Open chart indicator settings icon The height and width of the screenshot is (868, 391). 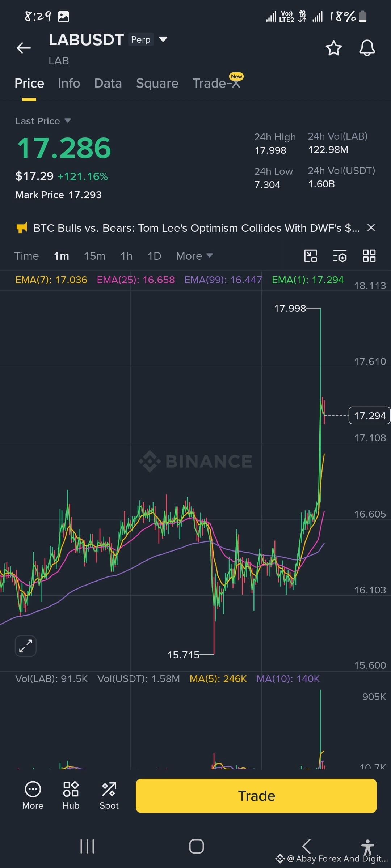point(340,256)
